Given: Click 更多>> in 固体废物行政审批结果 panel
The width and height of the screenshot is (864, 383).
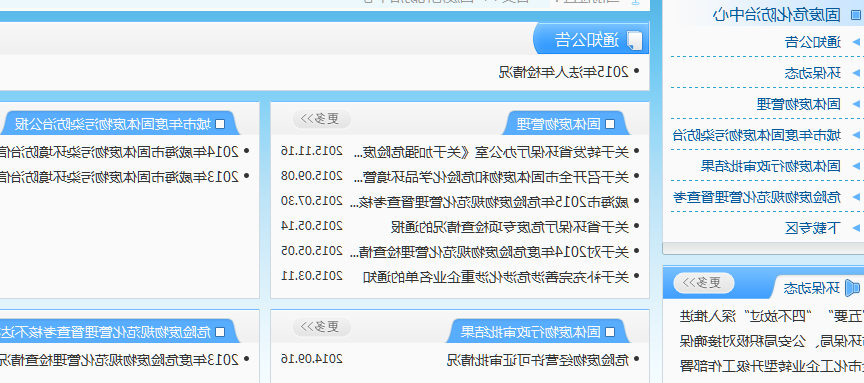Looking at the screenshot, I should coord(322,327).
